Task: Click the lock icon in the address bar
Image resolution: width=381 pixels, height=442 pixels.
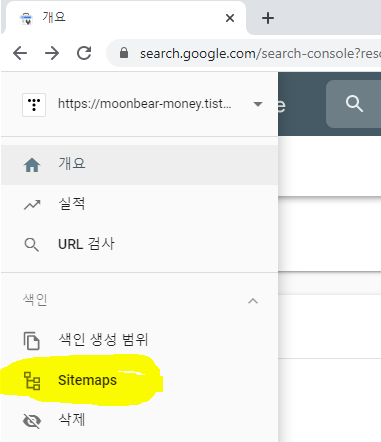Action: click(x=124, y=53)
